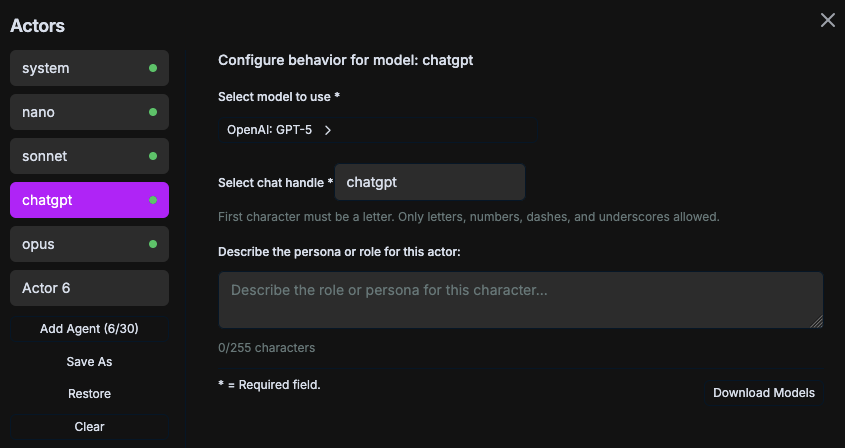Click the green status dot on sonnet
Image resolution: width=845 pixels, height=448 pixels.
coord(153,156)
